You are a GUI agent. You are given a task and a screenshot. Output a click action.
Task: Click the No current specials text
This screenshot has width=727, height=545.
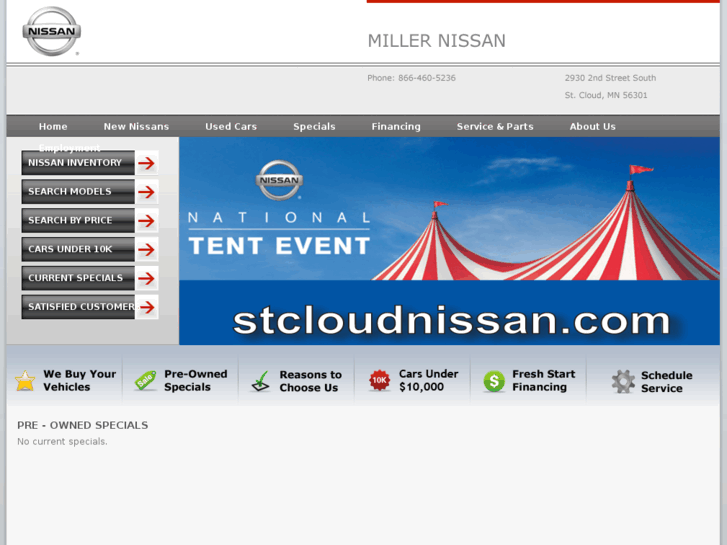tap(62, 442)
